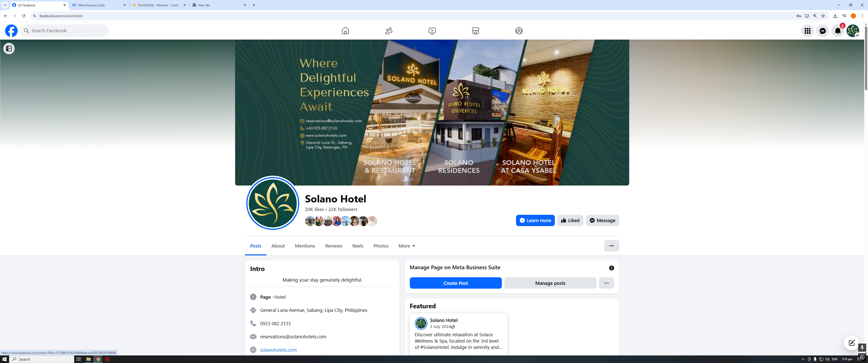This screenshot has height=363, width=868.
Task: Click Solano Hotel name in the Featured post
Action: tap(443, 320)
